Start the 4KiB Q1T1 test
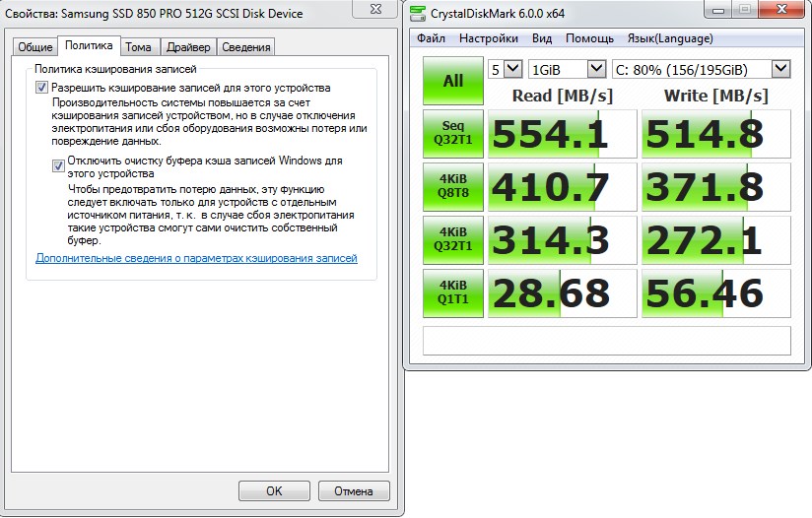 [x=453, y=293]
